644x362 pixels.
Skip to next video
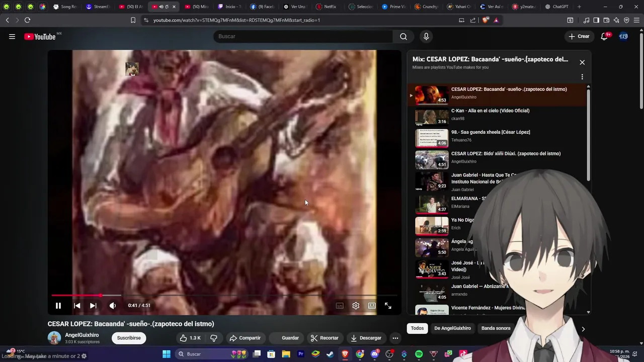93,306
